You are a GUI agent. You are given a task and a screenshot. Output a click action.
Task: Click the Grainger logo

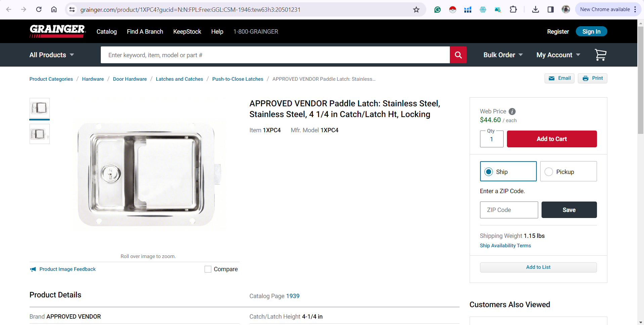pos(57,31)
